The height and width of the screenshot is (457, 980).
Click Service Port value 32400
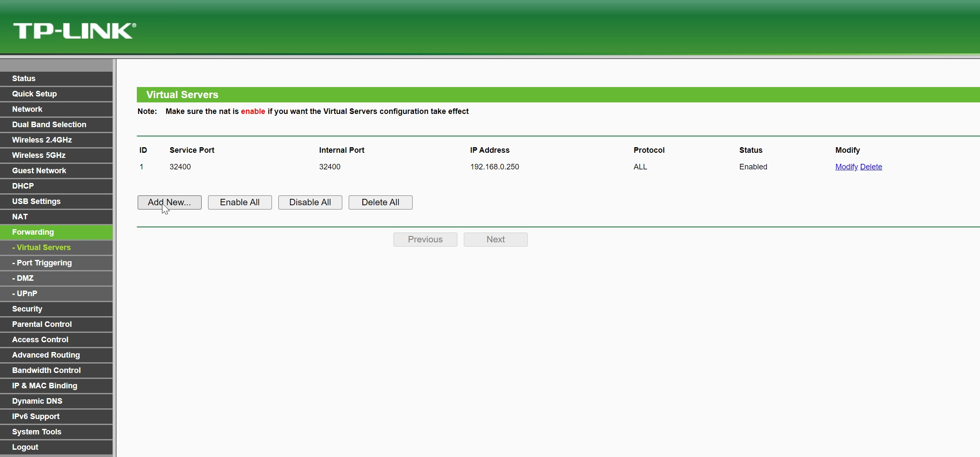pyautogui.click(x=180, y=167)
